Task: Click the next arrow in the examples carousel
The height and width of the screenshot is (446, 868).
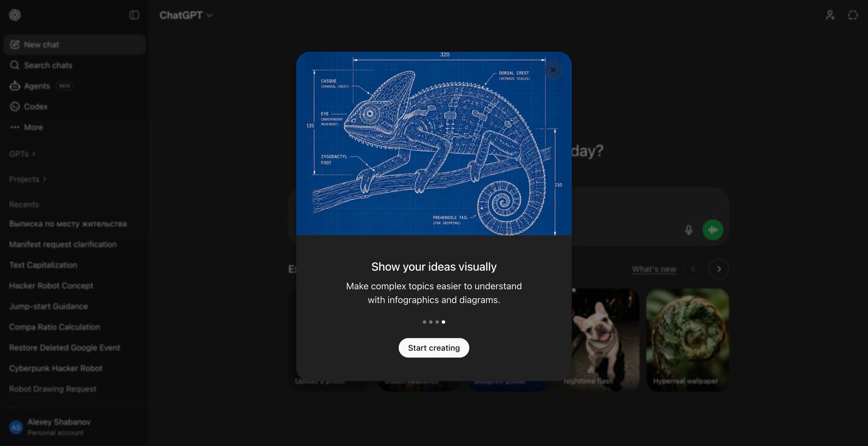Action: [718, 269]
